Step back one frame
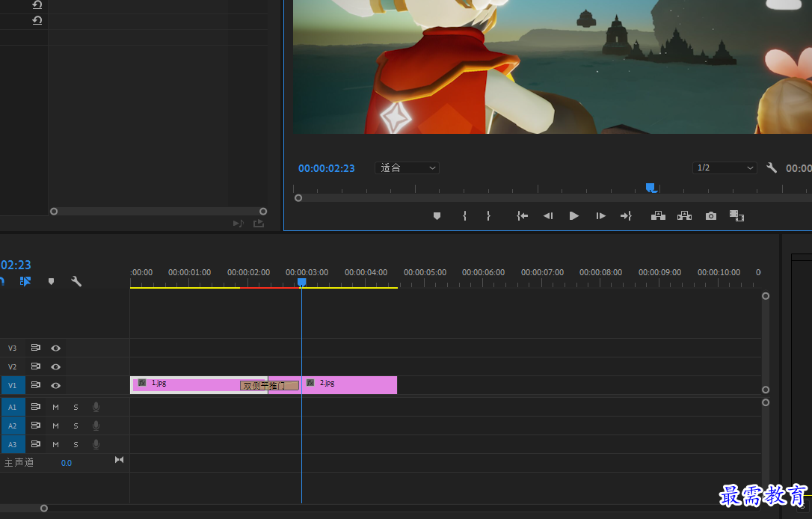This screenshot has height=519, width=812. pos(548,216)
